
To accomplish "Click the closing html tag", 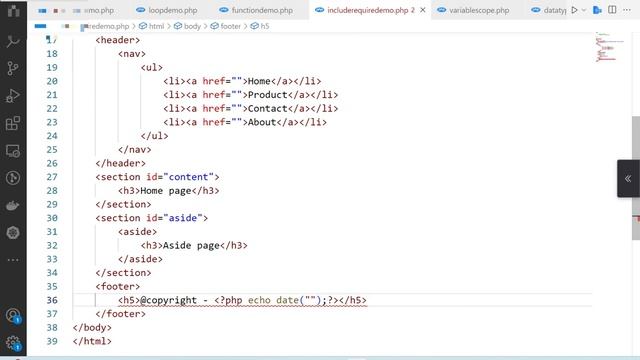I will 92,341.
